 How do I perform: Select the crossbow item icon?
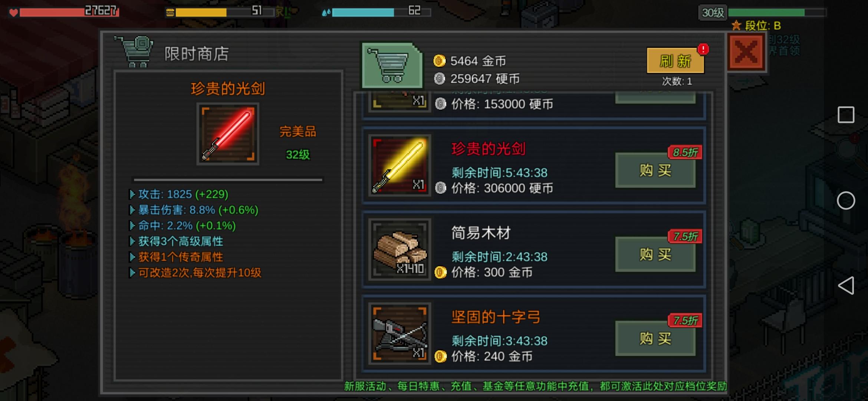click(400, 333)
